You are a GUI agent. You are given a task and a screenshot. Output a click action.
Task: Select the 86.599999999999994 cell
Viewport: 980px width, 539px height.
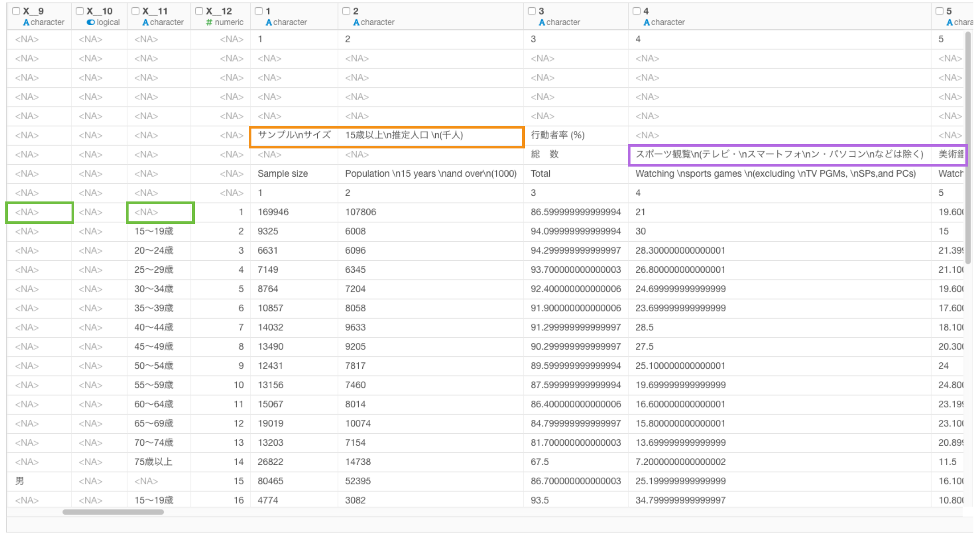pyautogui.click(x=576, y=212)
